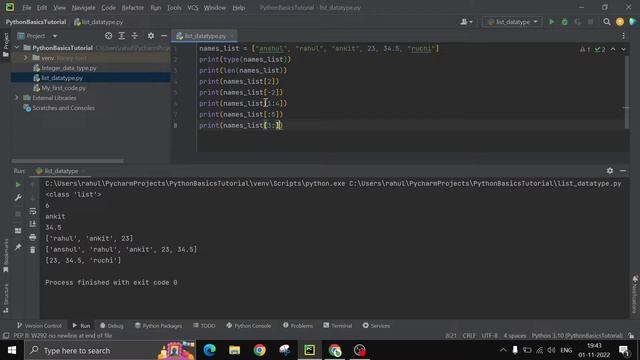
Task: Open View menu
Action: [x=59, y=8]
